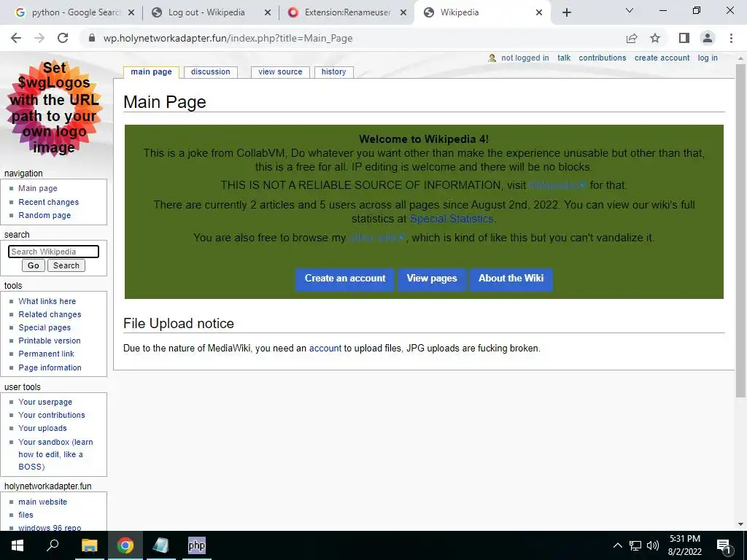Open Page information
This screenshot has height=560, width=747.
[x=50, y=367]
